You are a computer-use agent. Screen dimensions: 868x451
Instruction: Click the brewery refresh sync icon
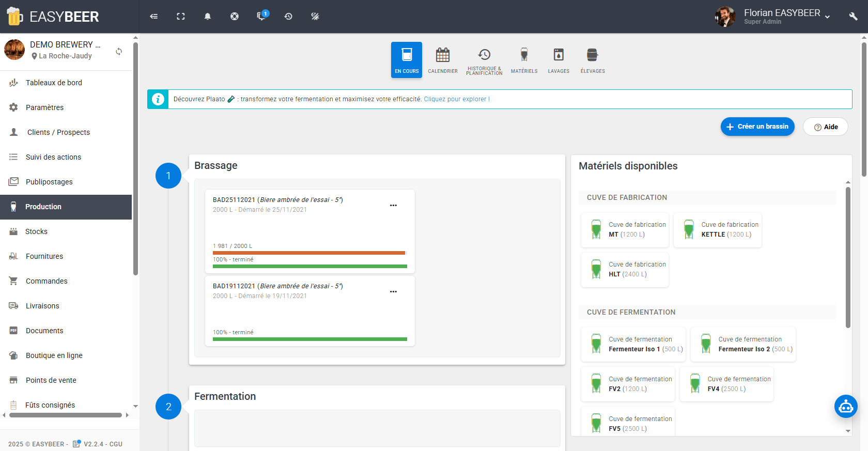119,51
